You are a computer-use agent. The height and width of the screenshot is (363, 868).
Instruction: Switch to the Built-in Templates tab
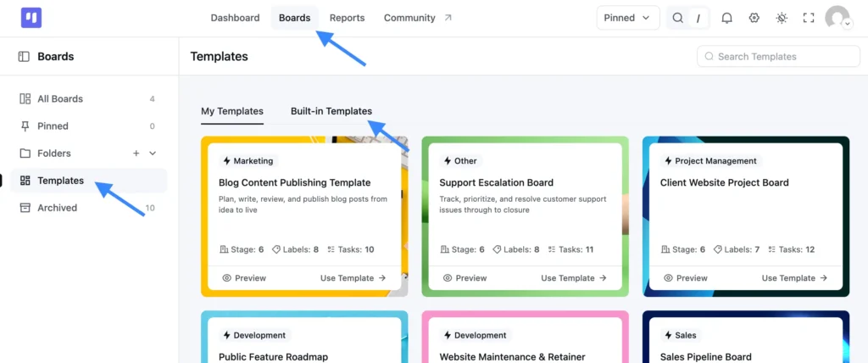(x=331, y=111)
